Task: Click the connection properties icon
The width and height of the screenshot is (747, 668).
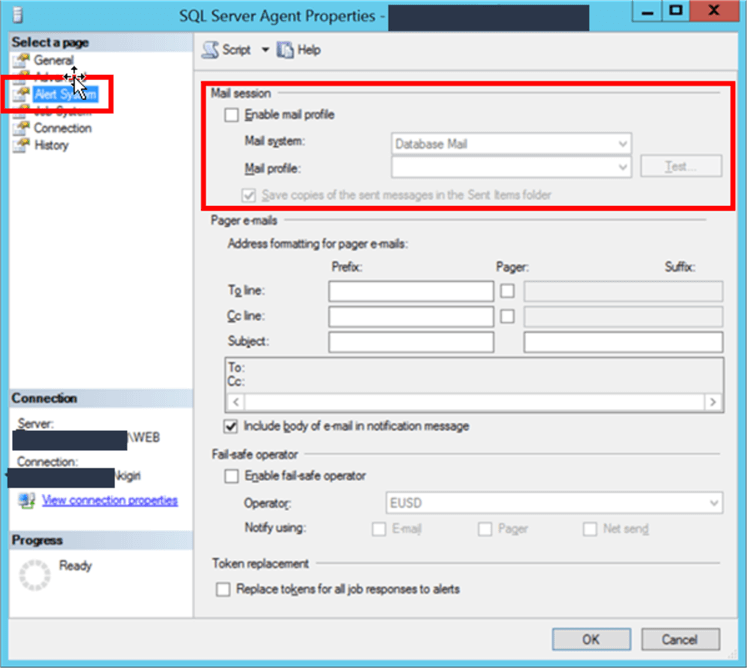Action: [x=27, y=501]
